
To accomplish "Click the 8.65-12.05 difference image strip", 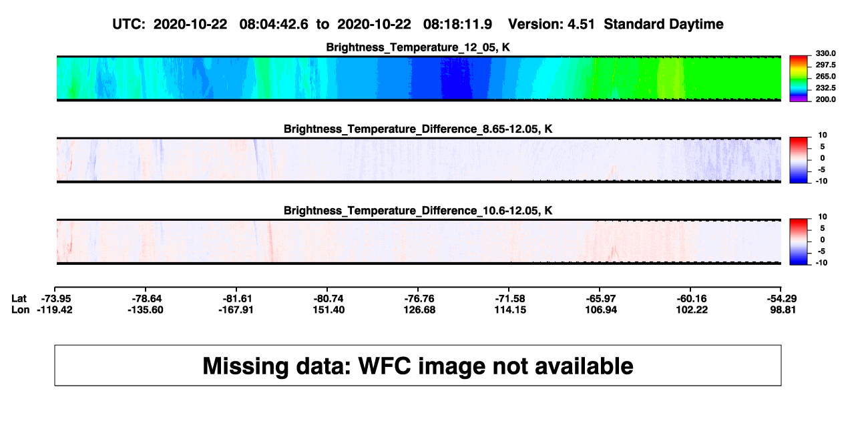I will (419, 160).
